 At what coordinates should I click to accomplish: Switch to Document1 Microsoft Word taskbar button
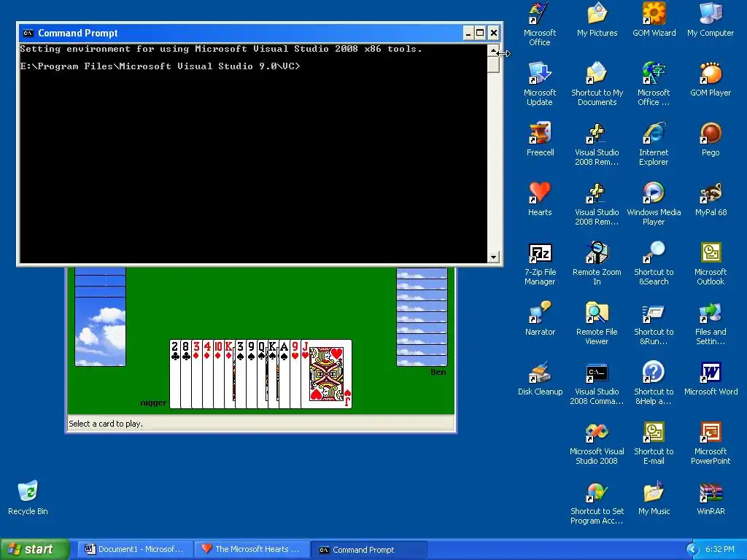coord(135,549)
